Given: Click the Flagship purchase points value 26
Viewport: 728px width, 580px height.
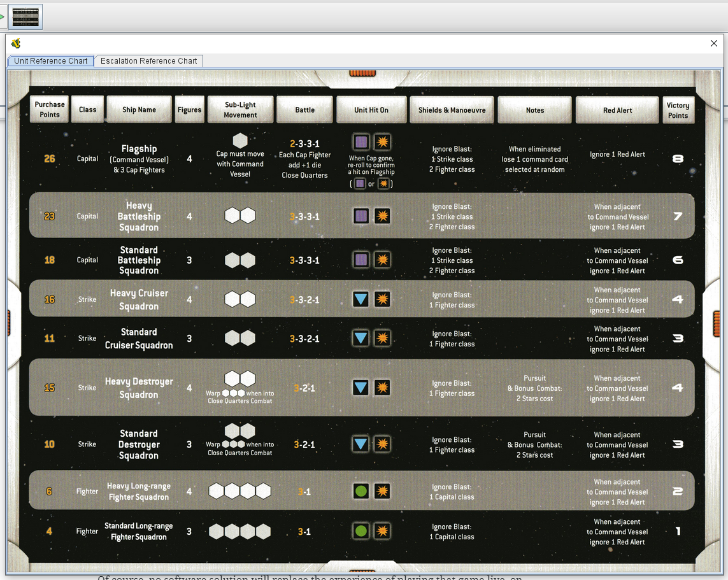Looking at the screenshot, I should [x=50, y=159].
